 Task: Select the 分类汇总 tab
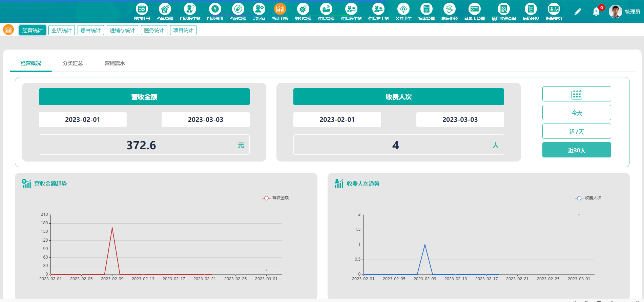[73, 63]
